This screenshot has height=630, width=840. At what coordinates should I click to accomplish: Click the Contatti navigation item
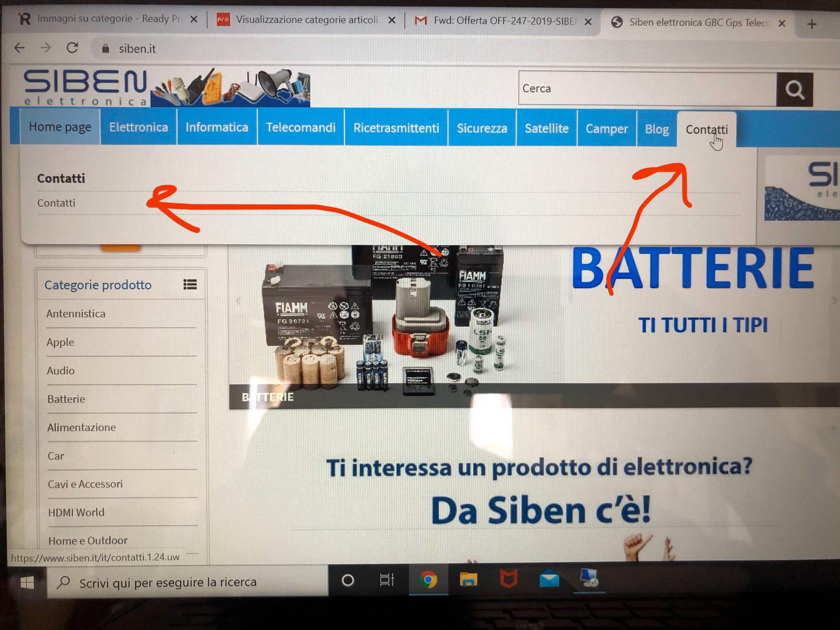coord(707,130)
